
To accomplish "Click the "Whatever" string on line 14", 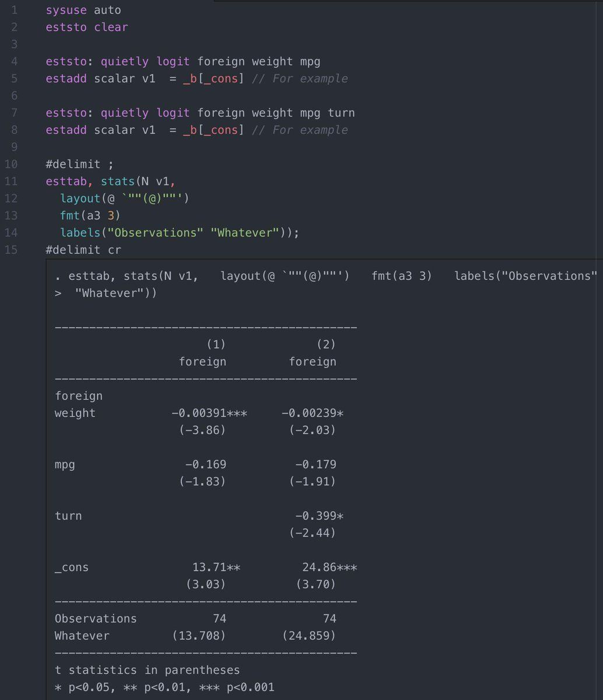I will (245, 233).
